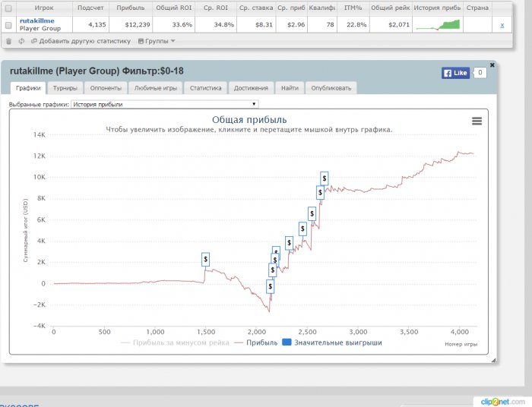Open the chart hamburger menu
Screen dimensions: 532x407
point(477,121)
